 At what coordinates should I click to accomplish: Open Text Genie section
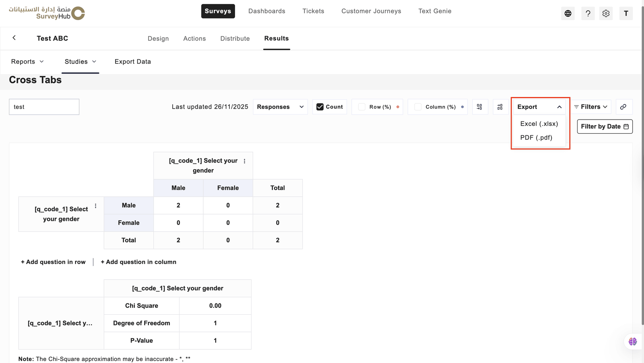click(435, 11)
